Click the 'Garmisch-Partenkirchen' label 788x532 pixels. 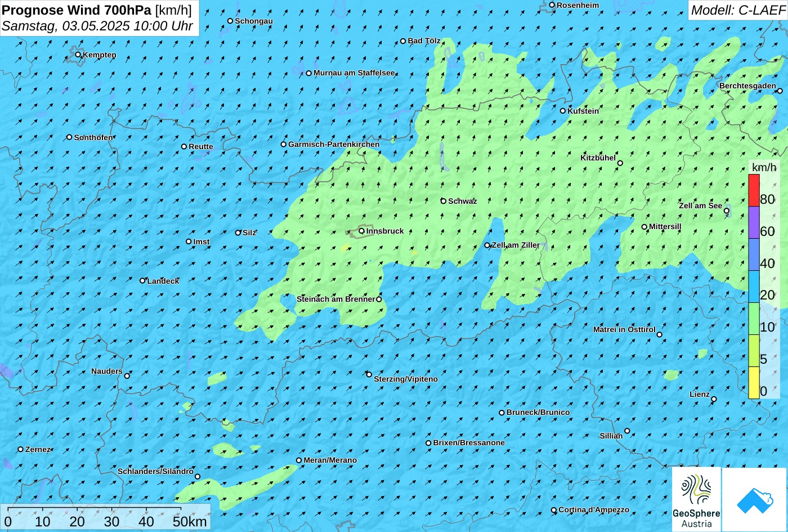click(334, 144)
